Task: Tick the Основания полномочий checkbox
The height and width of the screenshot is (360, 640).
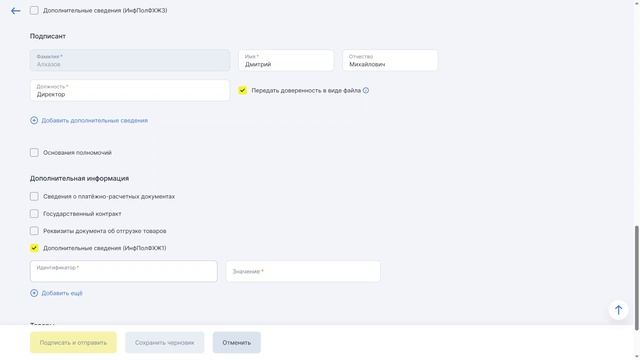Action: coord(34,153)
